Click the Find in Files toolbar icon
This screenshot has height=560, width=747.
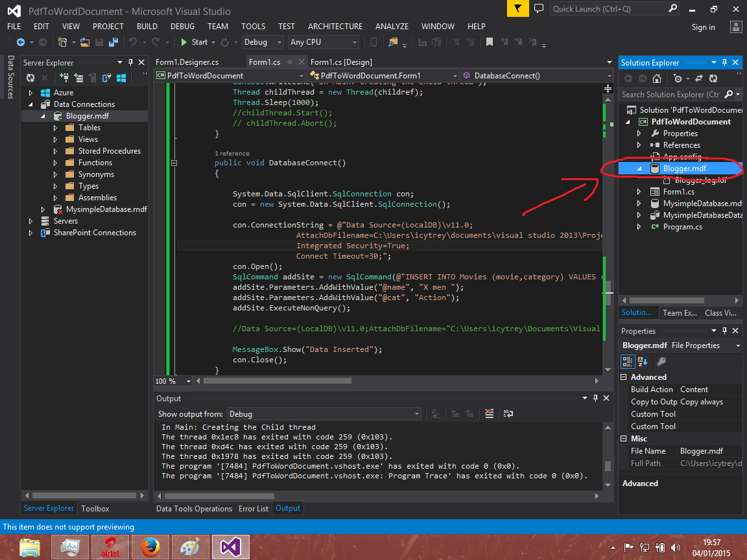coord(393,42)
